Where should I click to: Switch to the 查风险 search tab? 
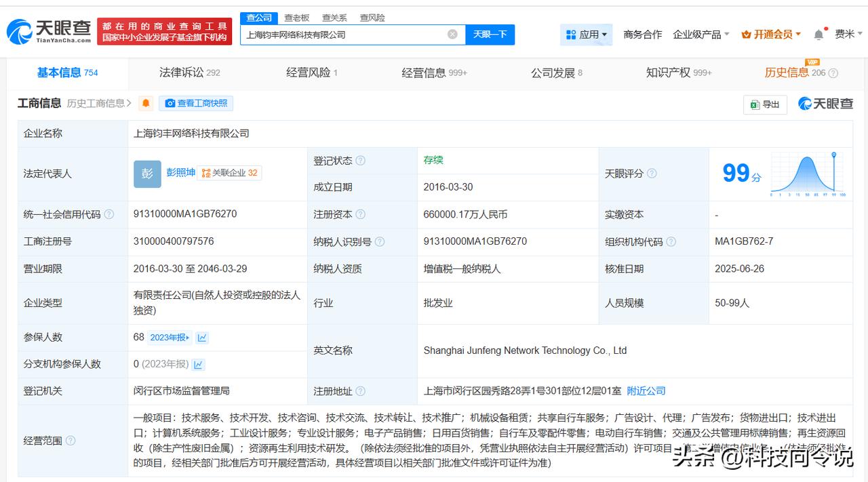pyautogui.click(x=372, y=18)
